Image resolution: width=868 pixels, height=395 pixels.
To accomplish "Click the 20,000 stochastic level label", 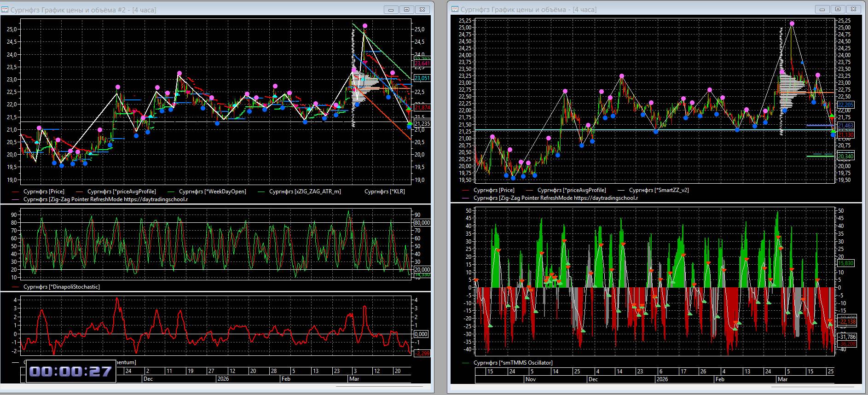I will tap(422, 270).
